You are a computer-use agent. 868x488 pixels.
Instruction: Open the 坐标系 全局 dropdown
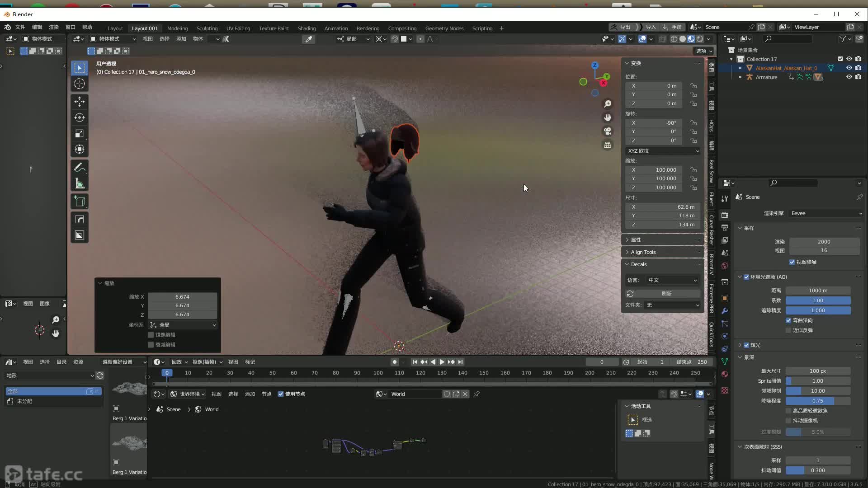(183, 325)
